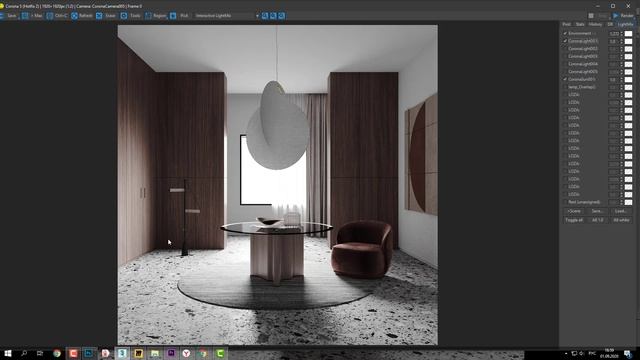Image resolution: width=640 pixels, height=360 pixels.
Task: Click the Render play icon
Action: pyautogui.click(x=616, y=16)
